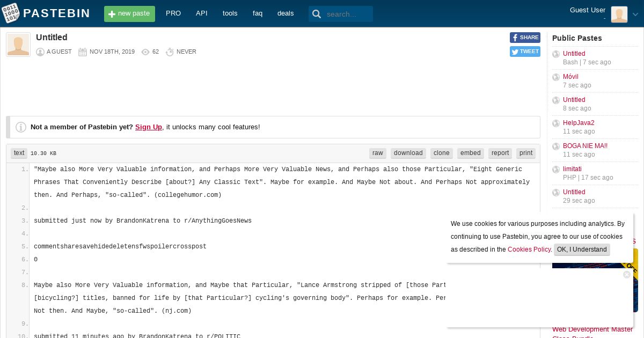Viewport: 644px width, 338px height.
Task: Click the eye views icon
Action: (x=145, y=52)
